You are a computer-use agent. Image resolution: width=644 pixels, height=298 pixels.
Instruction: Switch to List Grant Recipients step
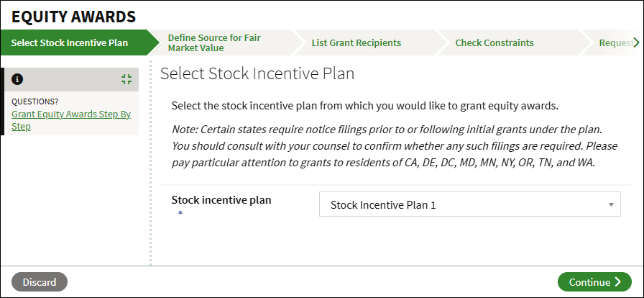(356, 42)
